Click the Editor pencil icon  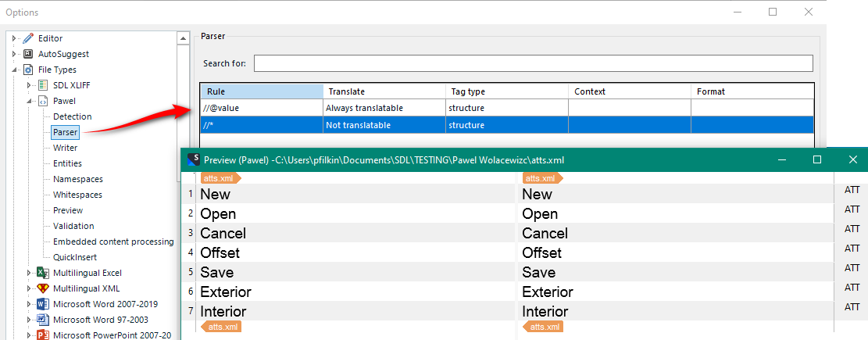pos(28,38)
